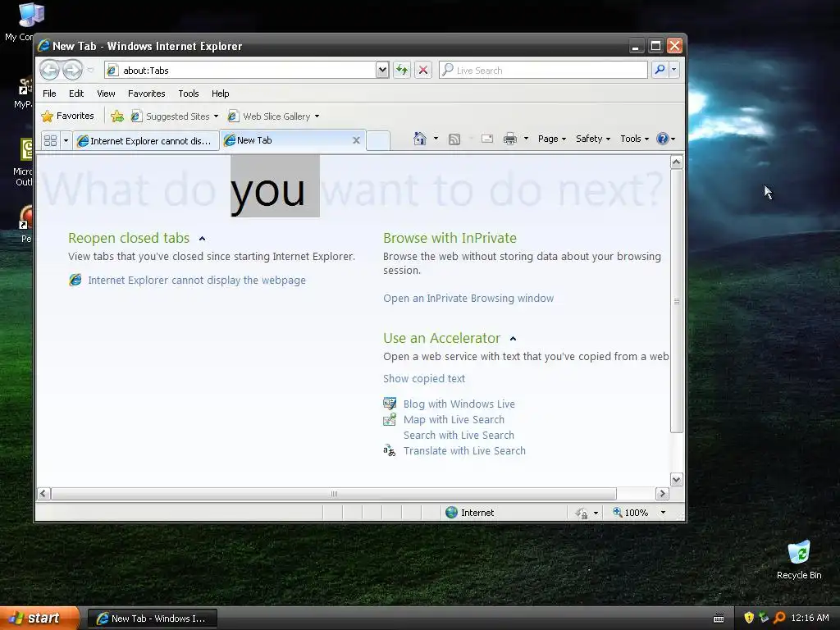The width and height of the screenshot is (840, 630).
Task: Click the Home house icon
Action: click(419, 139)
